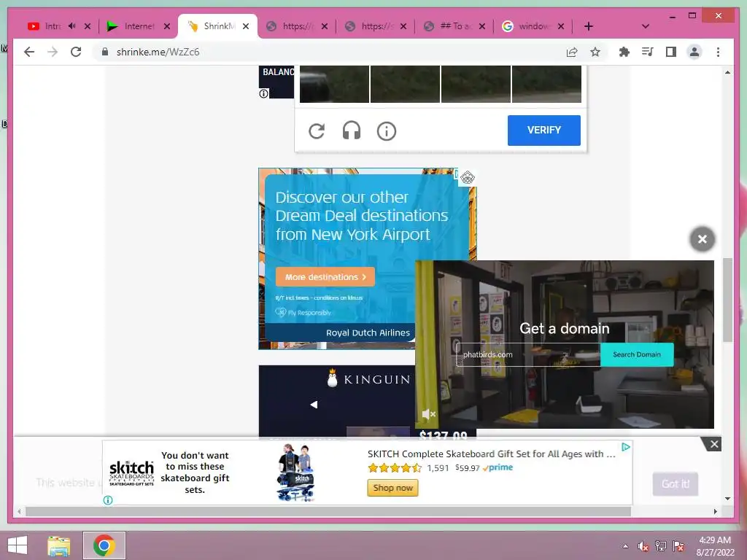Click previous arrow in Kinguin ad

pos(314,404)
